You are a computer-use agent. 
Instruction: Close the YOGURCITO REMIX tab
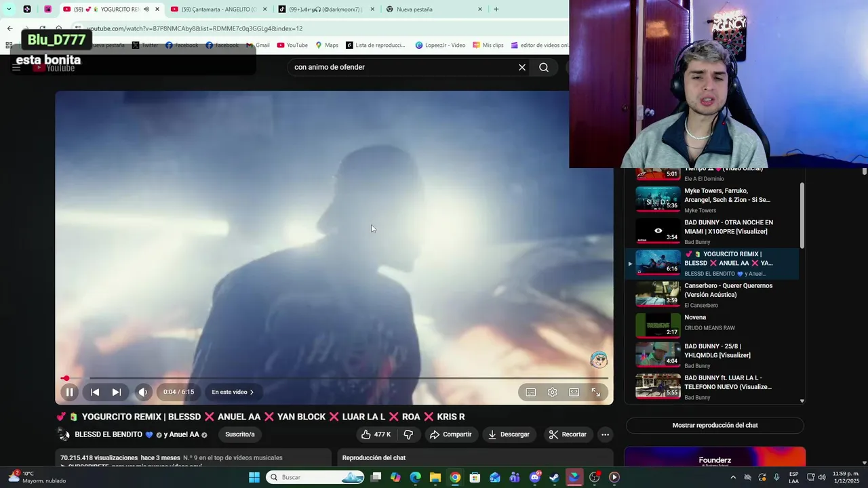[x=157, y=9]
